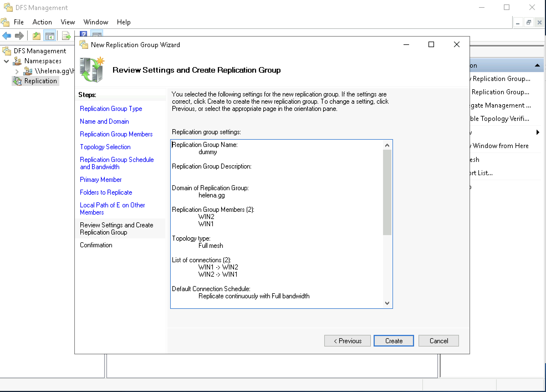546x392 pixels.
Task: Open the Action menu
Action: [42, 22]
